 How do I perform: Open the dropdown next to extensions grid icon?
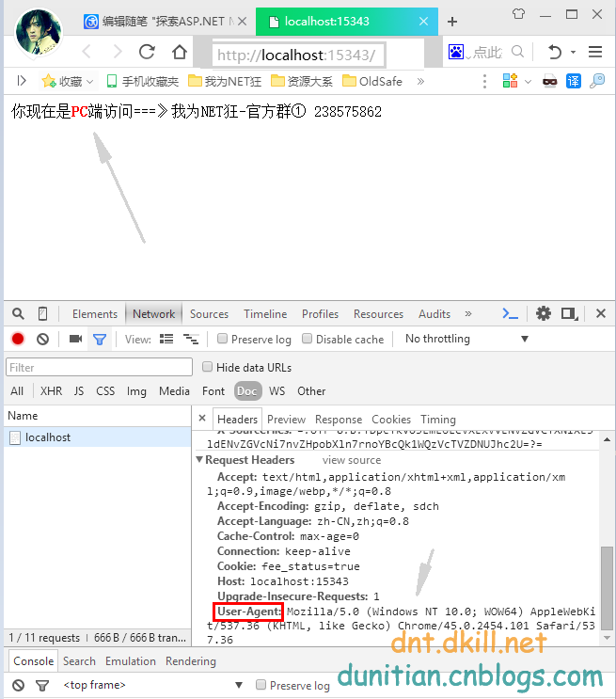pos(529,82)
